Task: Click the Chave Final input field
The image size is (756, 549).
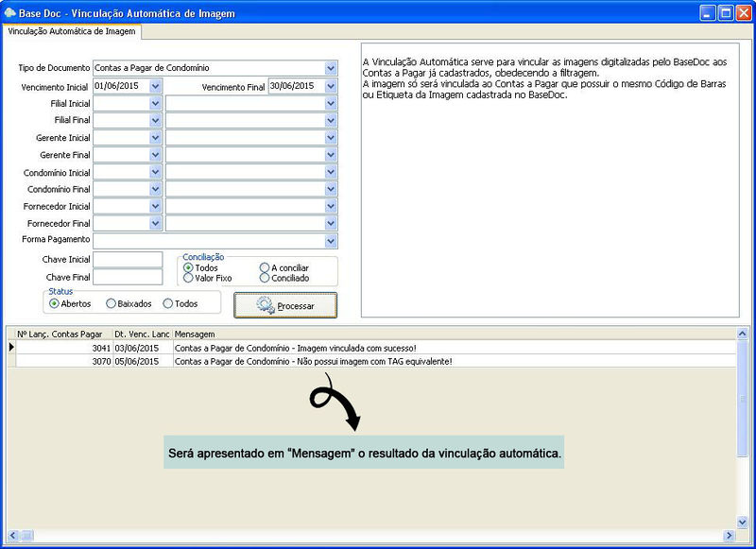Action: click(x=128, y=277)
